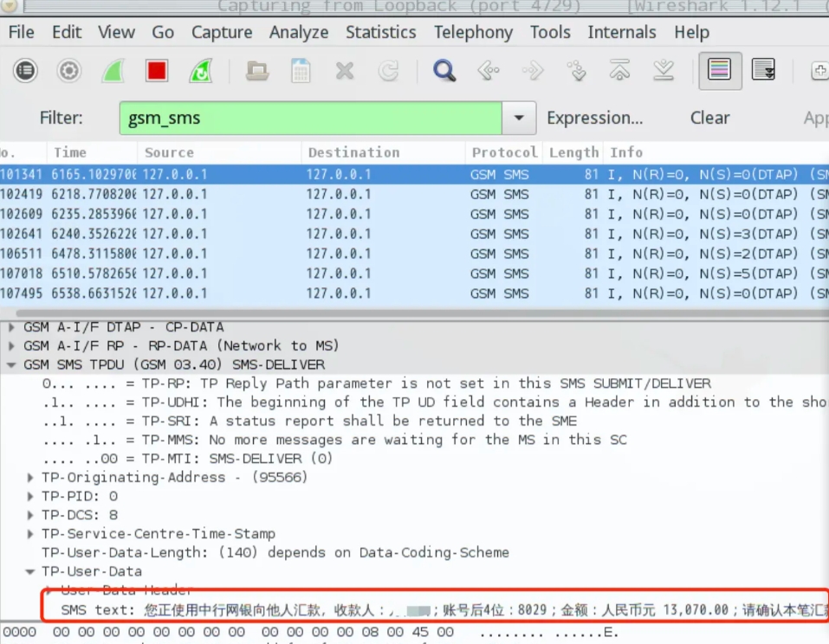Click the green shark fin start capture icon
Image resolution: width=829 pixels, height=644 pixels.
(x=113, y=70)
